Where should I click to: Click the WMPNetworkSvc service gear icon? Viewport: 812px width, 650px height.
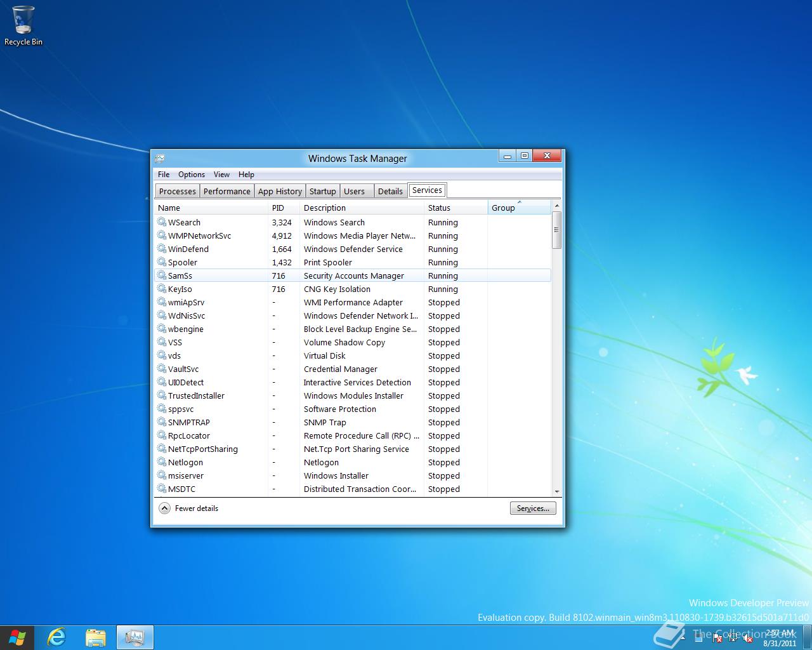point(162,235)
